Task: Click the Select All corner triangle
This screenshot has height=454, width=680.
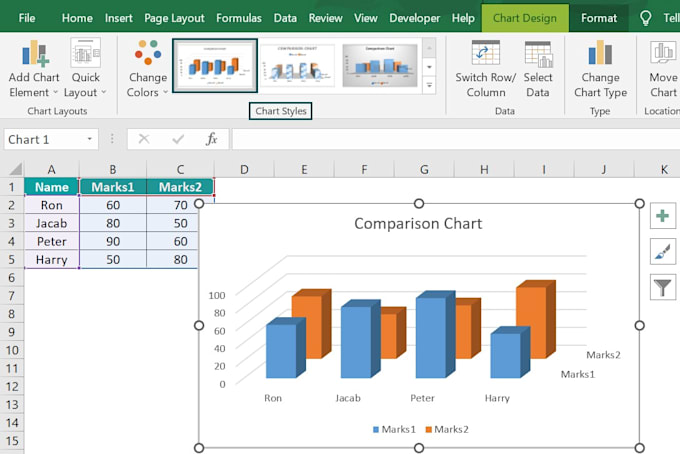Action: (16, 169)
